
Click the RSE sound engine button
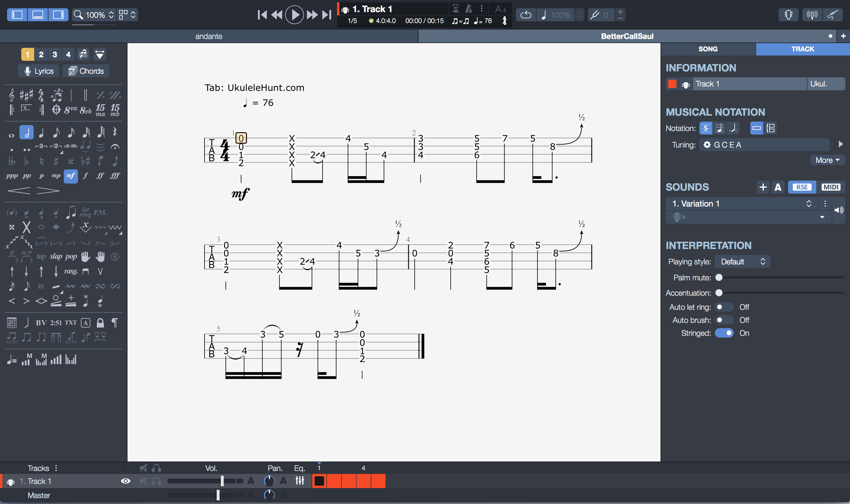click(x=802, y=186)
